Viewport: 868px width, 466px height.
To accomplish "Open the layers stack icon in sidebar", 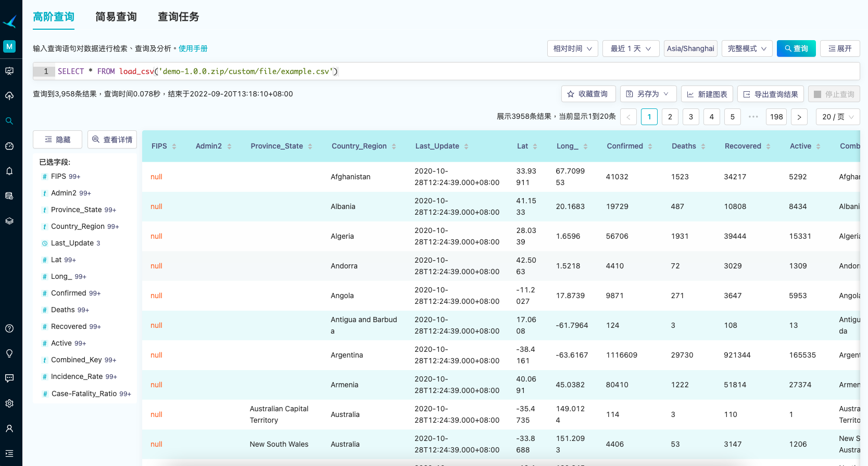I will tap(9, 221).
